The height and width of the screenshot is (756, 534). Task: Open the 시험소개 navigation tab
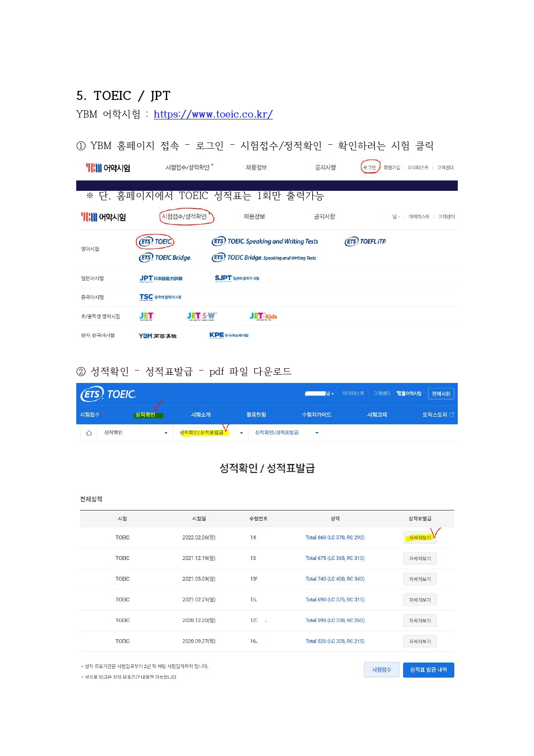[201, 414]
